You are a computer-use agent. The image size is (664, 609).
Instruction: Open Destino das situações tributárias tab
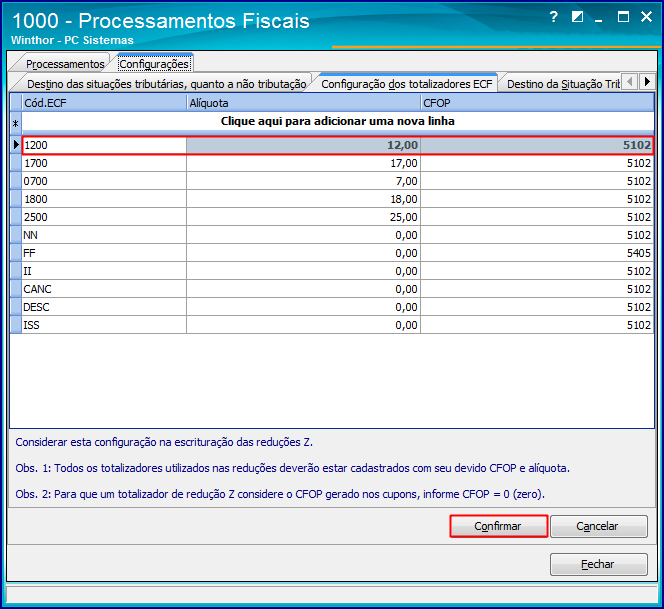[x=166, y=84]
